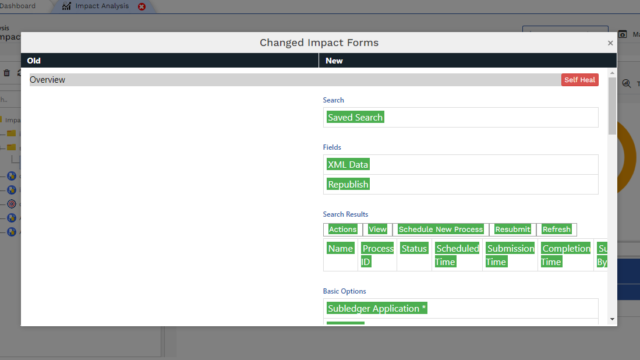This screenshot has width=640, height=360.
Task: Click the Search Results section label
Action: [345, 214]
